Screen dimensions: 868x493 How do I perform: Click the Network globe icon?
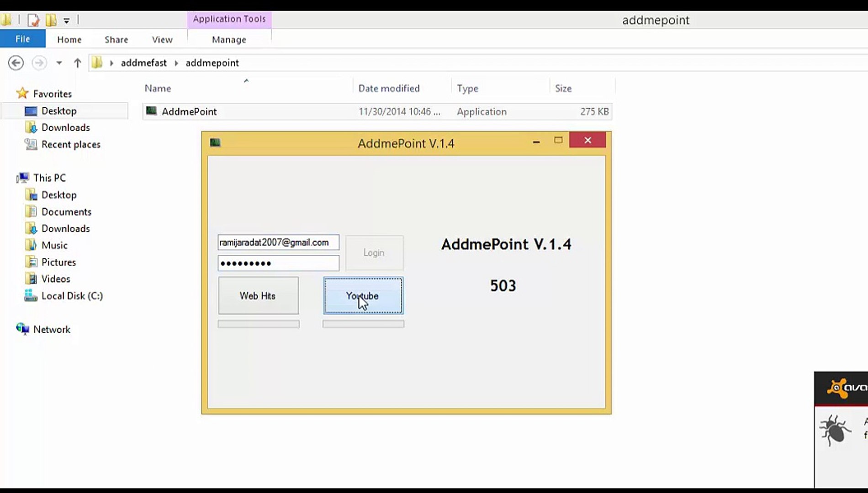click(x=23, y=329)
